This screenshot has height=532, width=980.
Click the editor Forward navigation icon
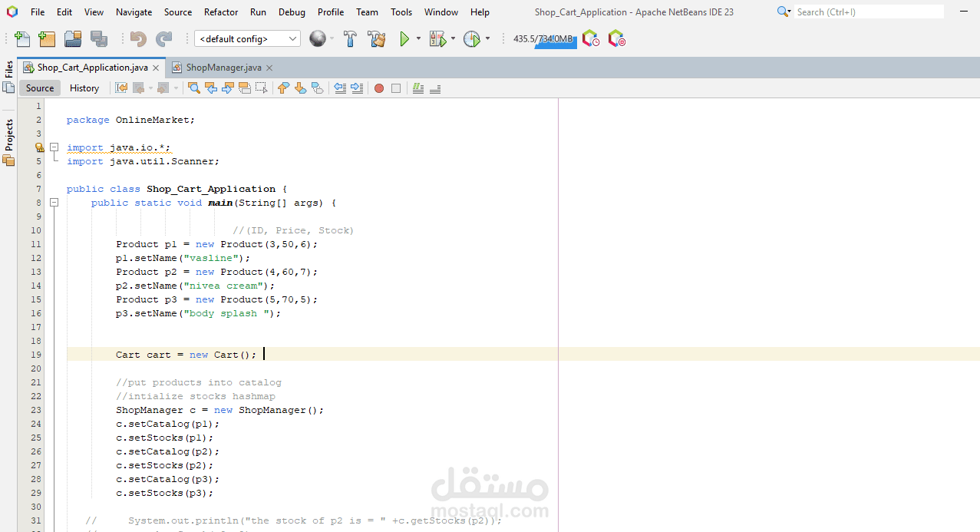click(x=163, y=88)
